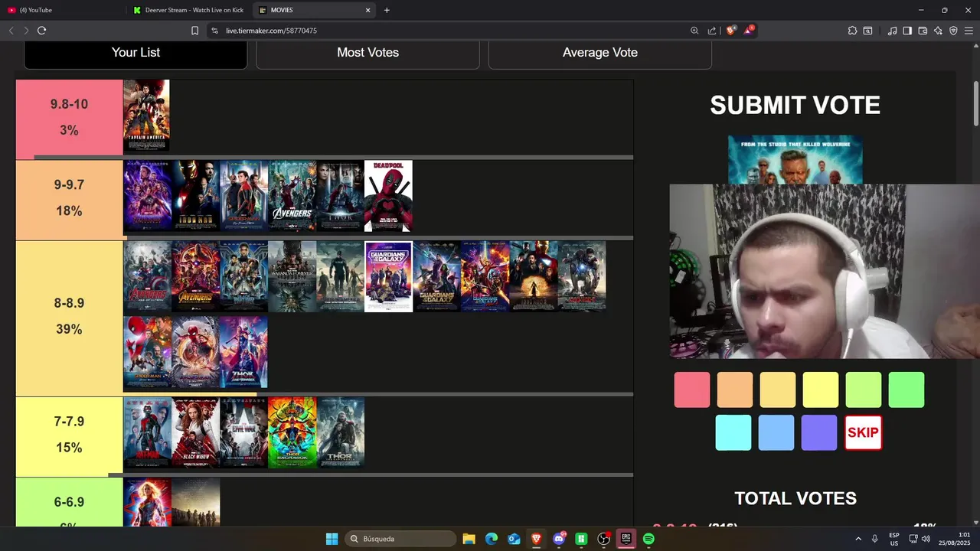Viewport: 980px width, 551px height.
Task: Open Discord from the taskbar
Action: coord(559,539)
